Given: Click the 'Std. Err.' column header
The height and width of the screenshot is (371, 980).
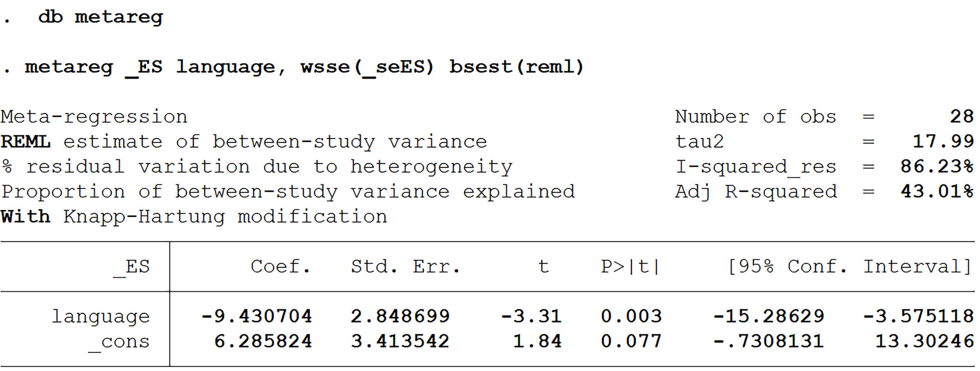Looking at the screenshot, I should pyautogui.click(x=405, y=267).
